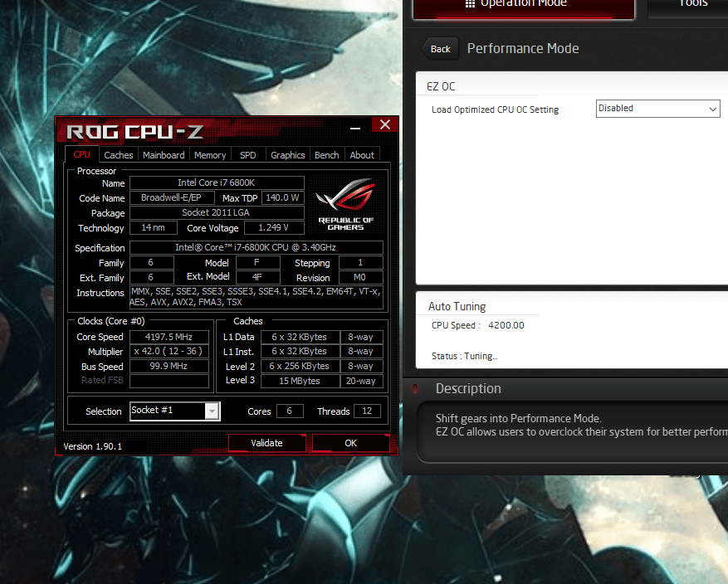Open the Caches tab
Image resolution: width=728 pixels, height=584 pixels.
click(x=119, y=155)
